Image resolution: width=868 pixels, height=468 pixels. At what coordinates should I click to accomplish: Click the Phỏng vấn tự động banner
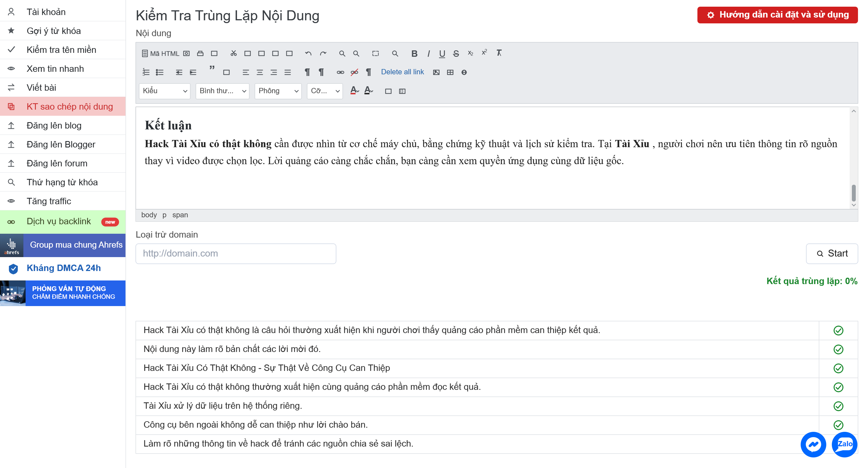pyautogui.click(x=63, y=293)
